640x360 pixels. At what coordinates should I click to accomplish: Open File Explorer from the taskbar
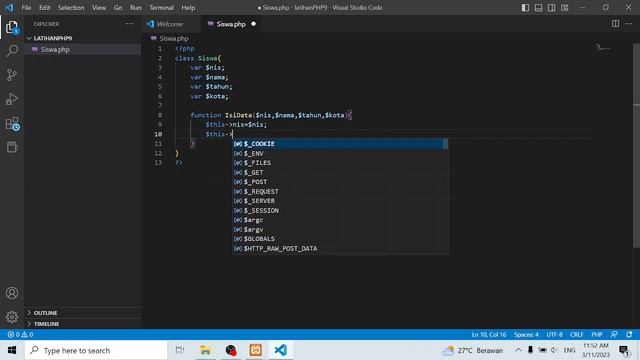(x=205, y=350)
